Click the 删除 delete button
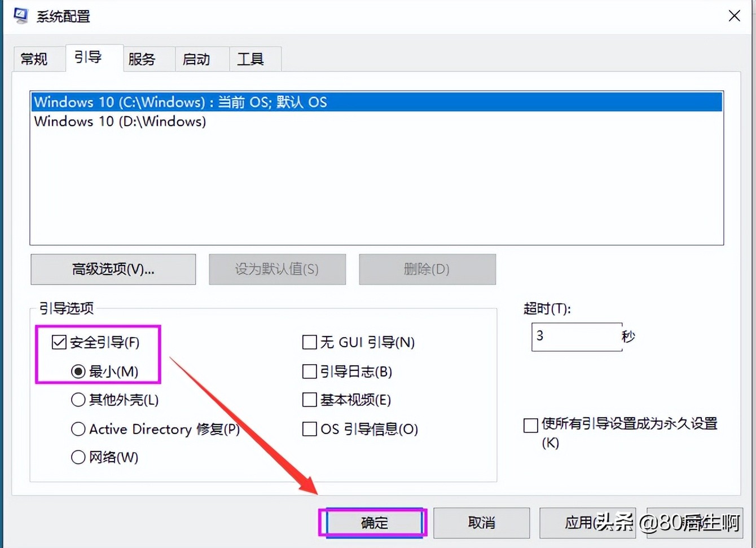The height and width of the screenshot is (548, 756). 427,269
